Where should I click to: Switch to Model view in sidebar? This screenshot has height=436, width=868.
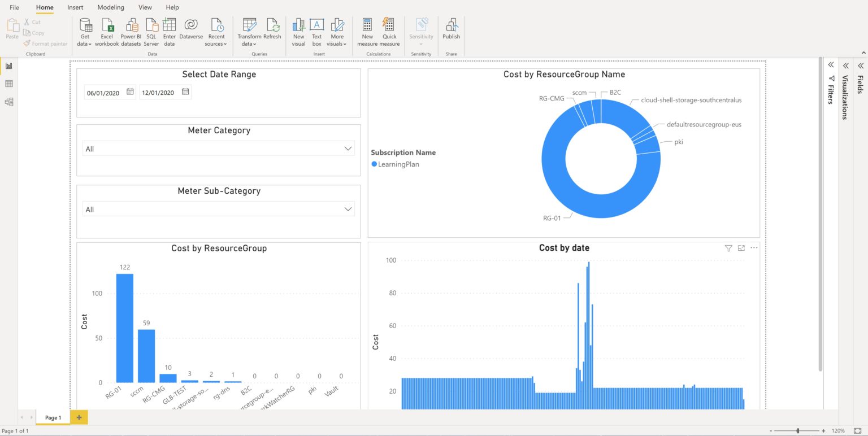[9, 102]
